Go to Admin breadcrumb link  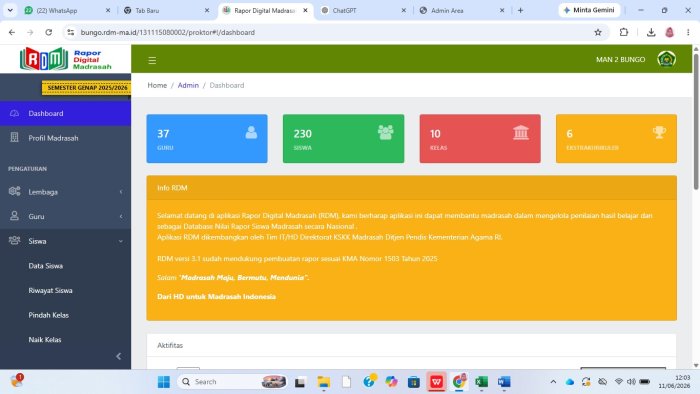pos(188,85)
